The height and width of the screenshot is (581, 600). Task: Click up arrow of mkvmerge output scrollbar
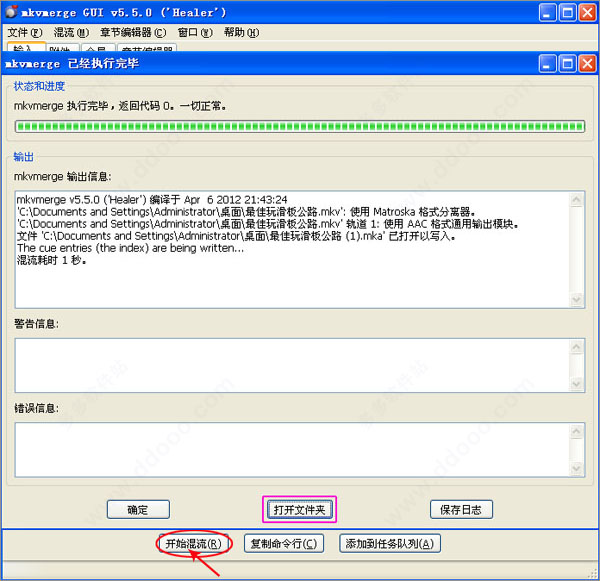577,200
